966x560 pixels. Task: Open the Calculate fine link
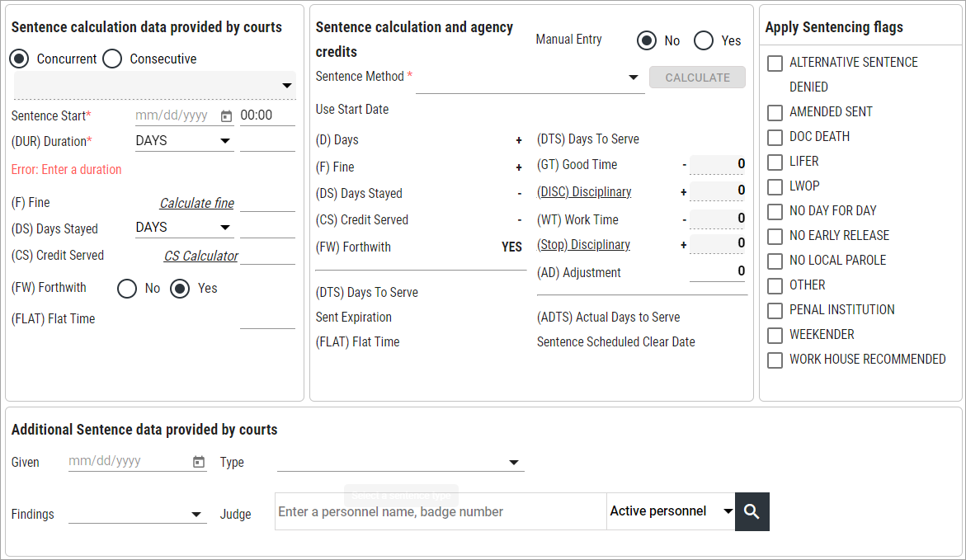tap(196, 204)
